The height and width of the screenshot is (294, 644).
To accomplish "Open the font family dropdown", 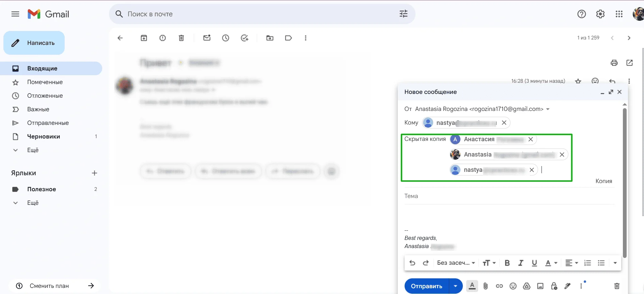I will [x=456, y=263].
